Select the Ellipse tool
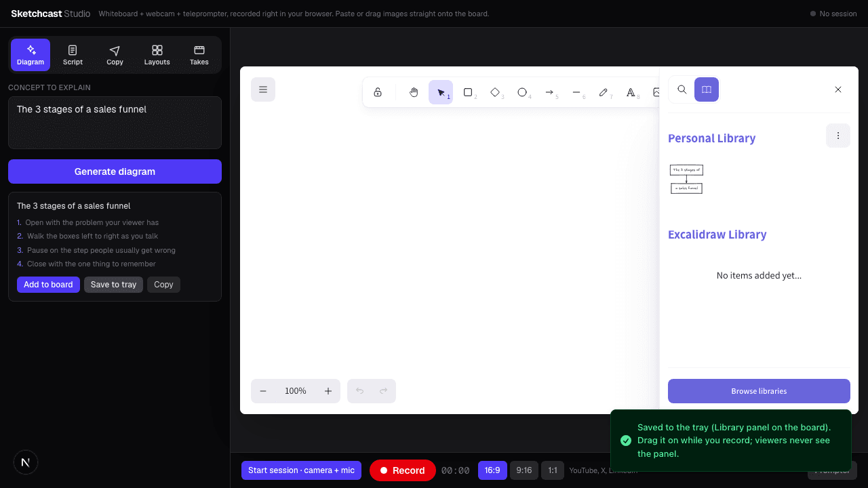 point(522,92)
